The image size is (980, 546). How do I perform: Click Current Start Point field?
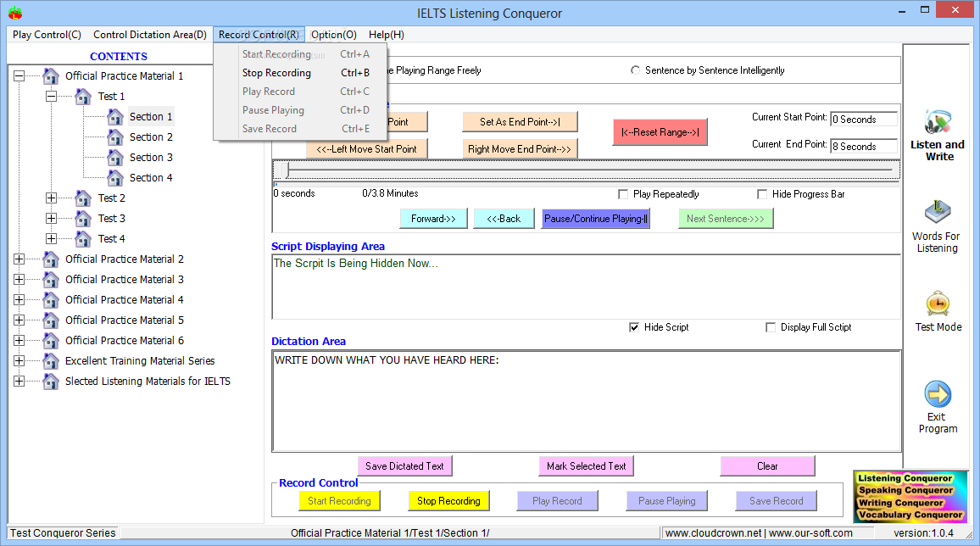(x=864, y=120)
